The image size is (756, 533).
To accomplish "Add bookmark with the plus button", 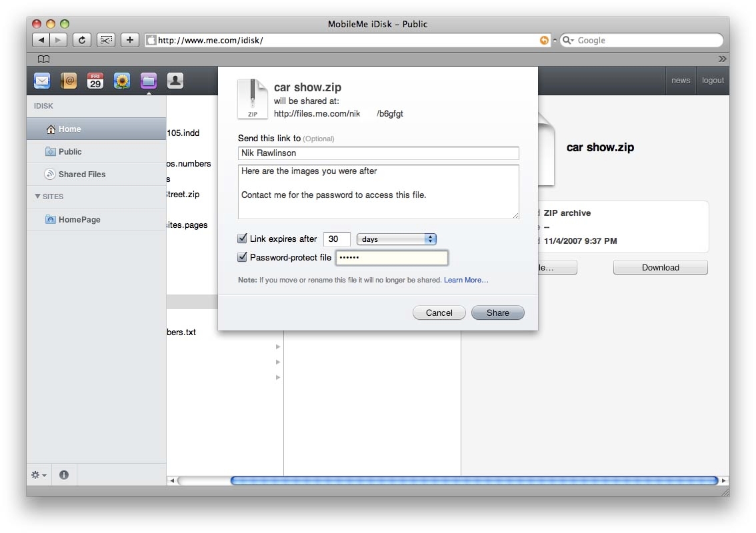I will click(130, 40).
